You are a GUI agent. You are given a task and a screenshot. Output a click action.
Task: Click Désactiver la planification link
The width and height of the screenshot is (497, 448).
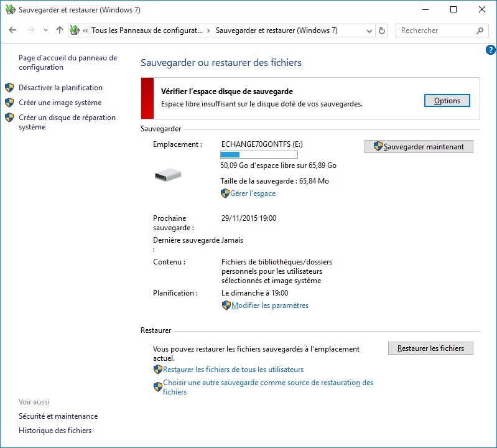[x=60, y=88]
